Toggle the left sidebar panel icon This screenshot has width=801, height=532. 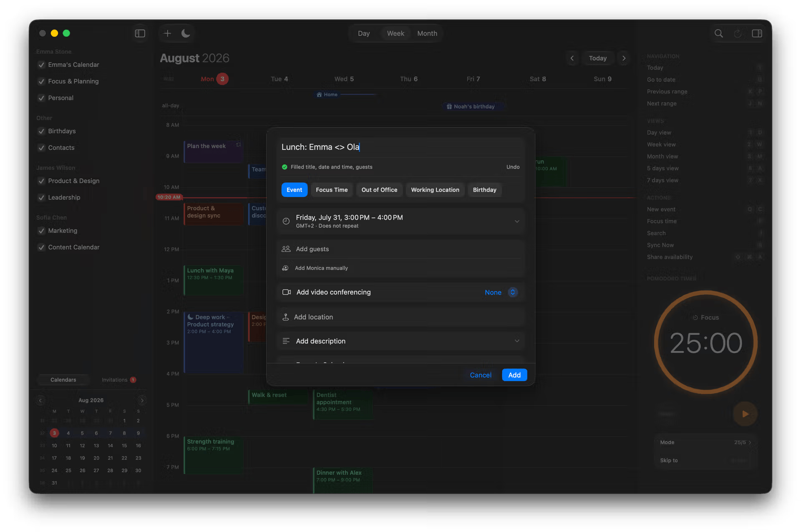[x=140, y=33]
